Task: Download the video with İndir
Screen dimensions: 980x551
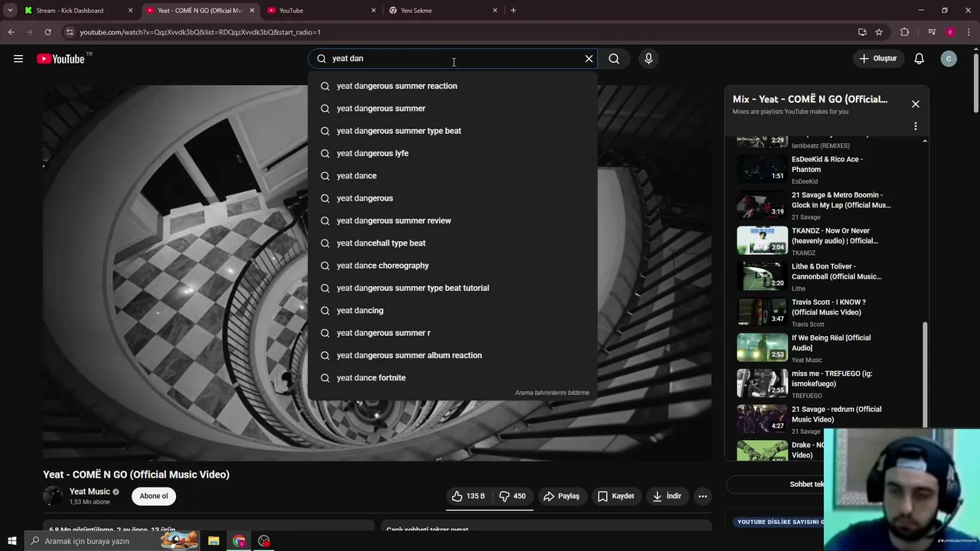Action: [x=666, y=496]
